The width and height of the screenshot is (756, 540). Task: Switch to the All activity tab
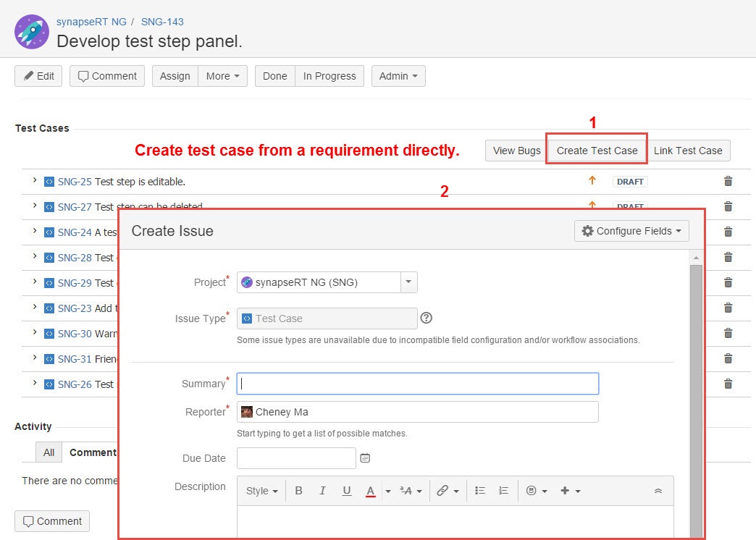point(49,452)
